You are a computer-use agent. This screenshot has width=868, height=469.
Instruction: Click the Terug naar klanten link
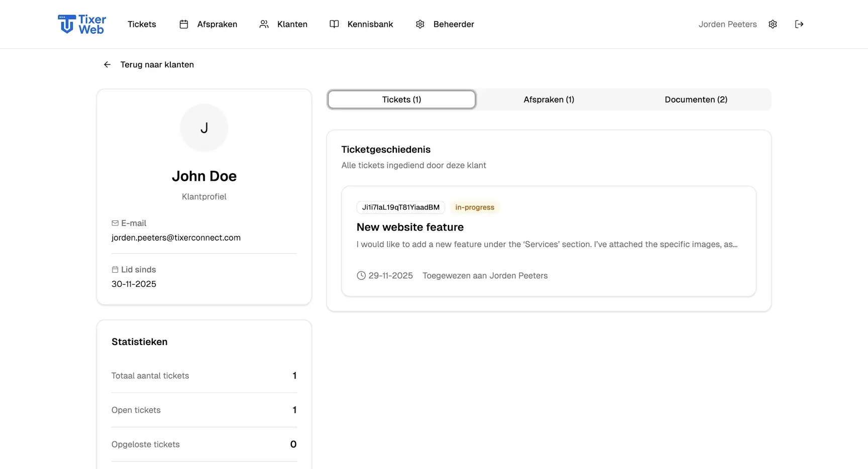point(157,64)
